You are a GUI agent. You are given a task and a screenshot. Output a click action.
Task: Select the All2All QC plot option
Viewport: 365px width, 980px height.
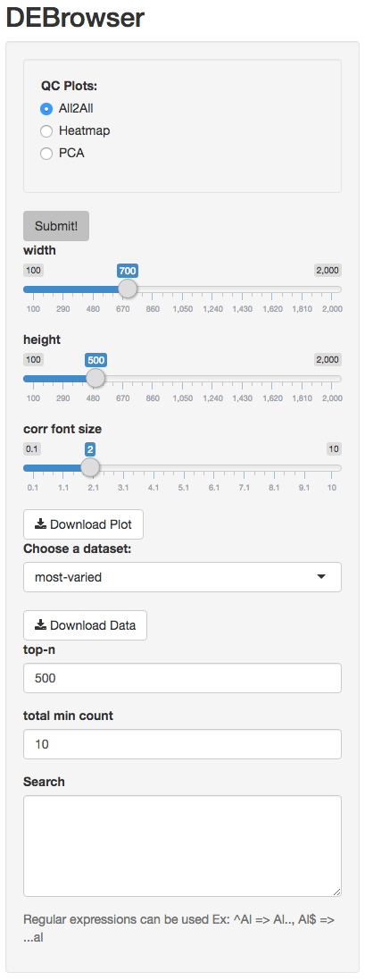pos(46,109)
